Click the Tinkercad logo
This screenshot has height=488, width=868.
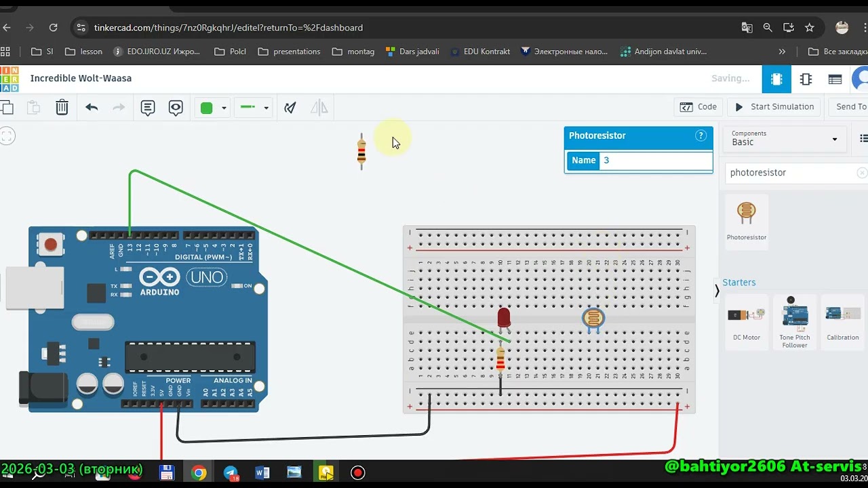pyautogui.click(x=9, y=79)
